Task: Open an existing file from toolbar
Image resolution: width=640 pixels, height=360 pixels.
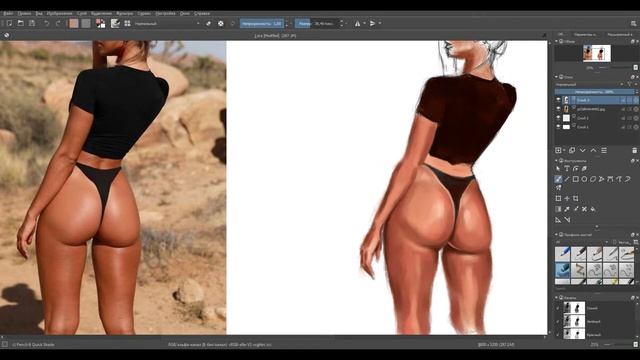Action: 20,23
